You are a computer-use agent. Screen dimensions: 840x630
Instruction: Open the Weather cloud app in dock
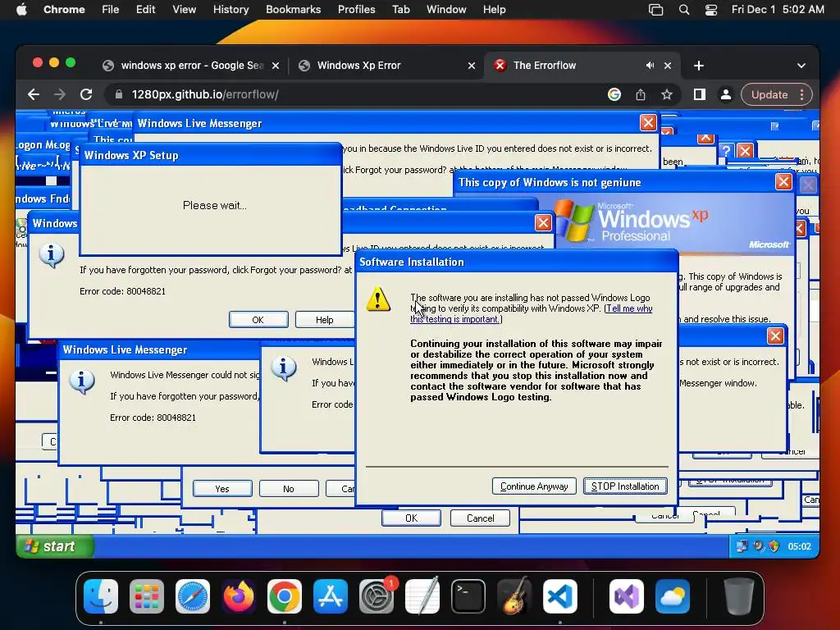pos(673,596)
